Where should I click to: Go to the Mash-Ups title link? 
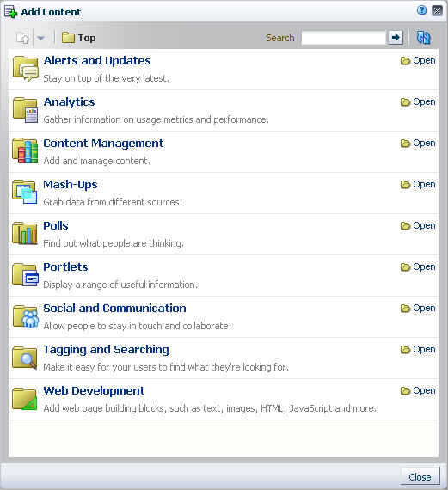pyautogui.click(x=71, y=184)
